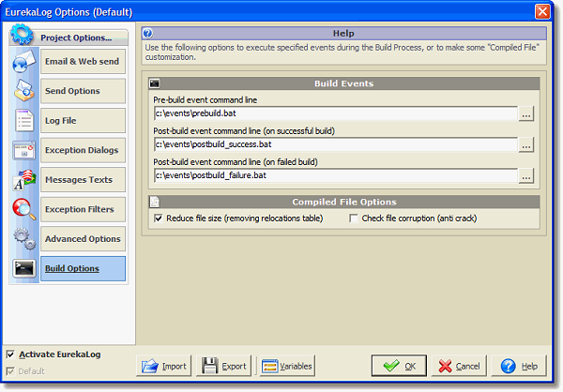Image resolution: width=563 pixels, height=392 pixels.
Task: Open the Exception Filters section
Action: click(x=83, y=209)
